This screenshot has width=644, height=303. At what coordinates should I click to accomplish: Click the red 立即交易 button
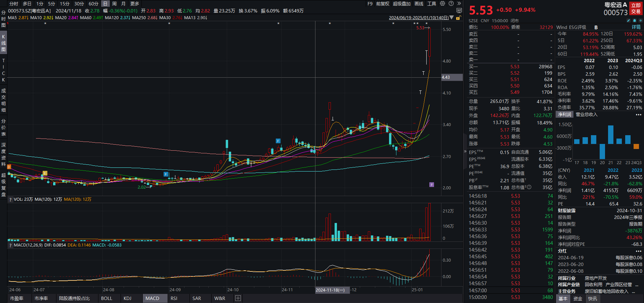[636, 8]
